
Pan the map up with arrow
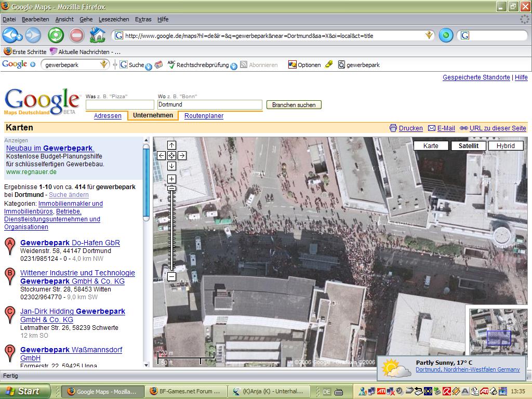171,145
